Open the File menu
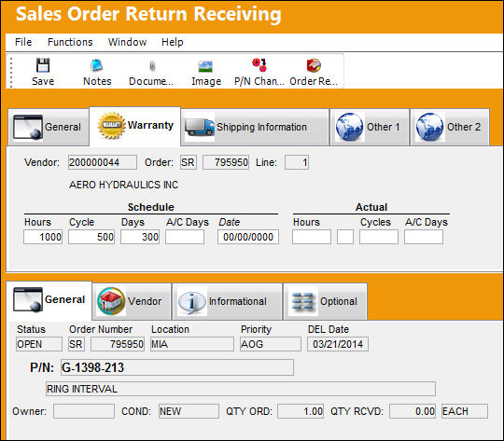The image size is (504, 441). (x=23, y=42)
